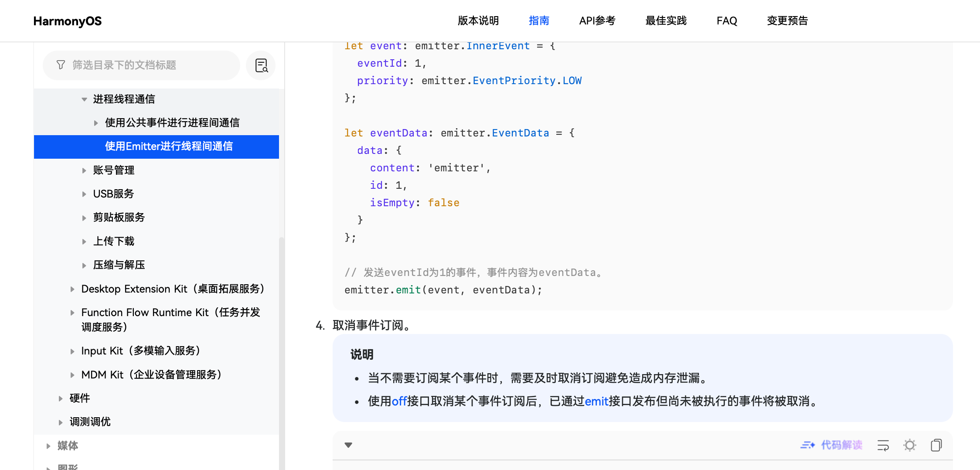Click the document search icon beside filter box
Image resolution: width=980 pixels, height=470 pixels.
click(261, 65)
